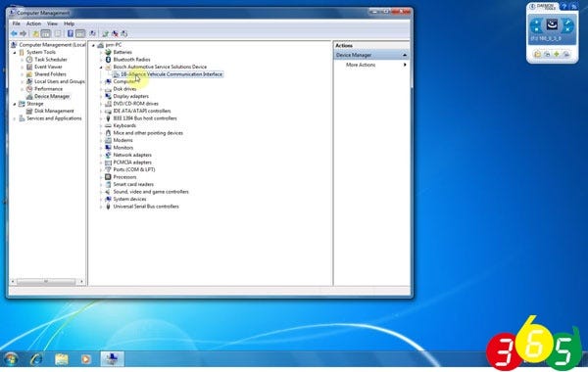Collapse the Bosch Automotive Service Solutions Device category
588x372 pixels.
tap(101, 67)
